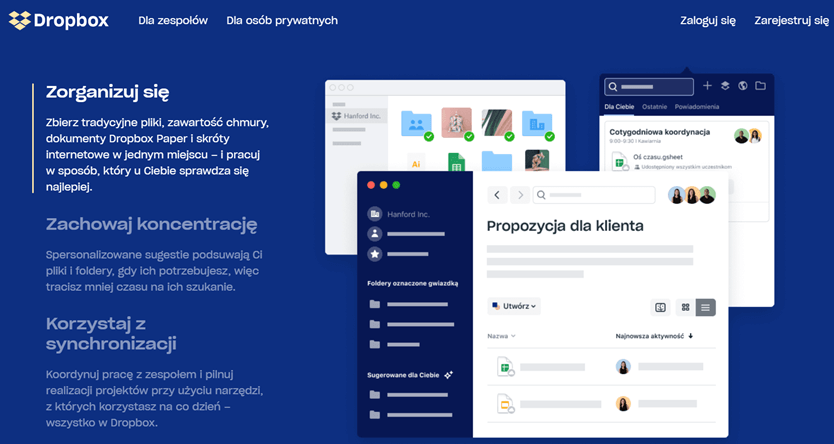Open the Dla zespołów menu item

pos(173,21)
